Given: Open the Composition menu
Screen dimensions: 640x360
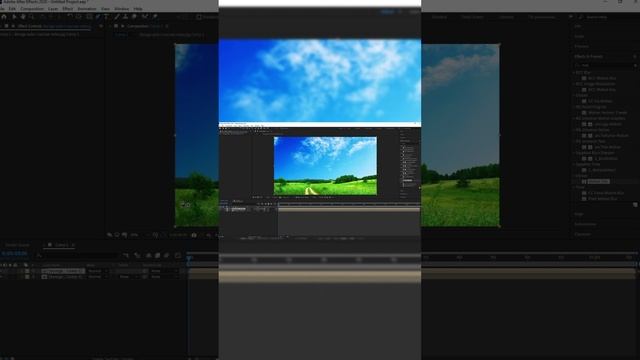Looking at the screenshot, I should coord(32,9).
